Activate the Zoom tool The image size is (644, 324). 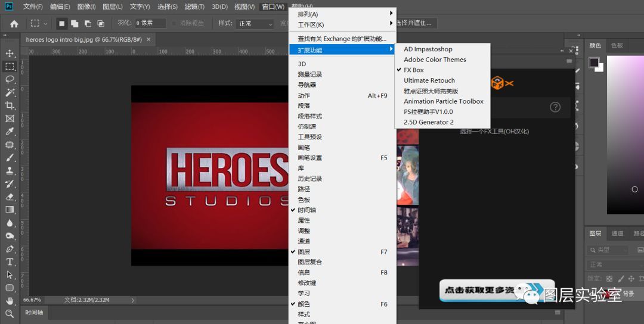pyautogui.click(x=10, y=313)
